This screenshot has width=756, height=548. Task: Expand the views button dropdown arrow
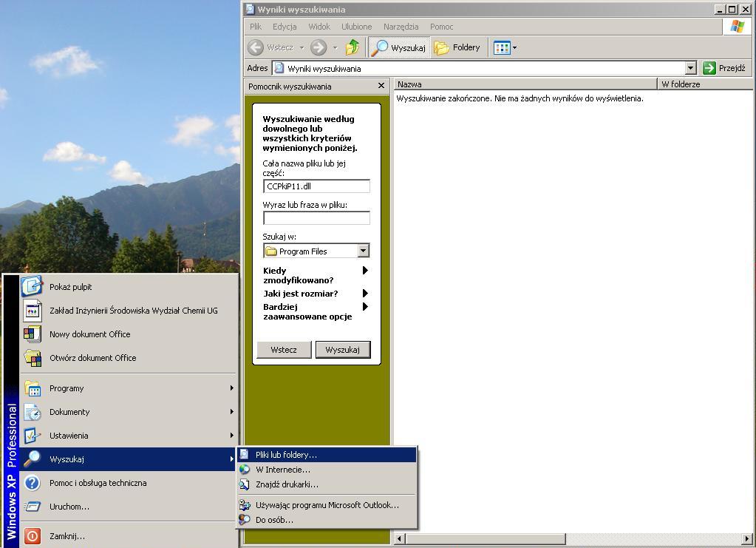514,48
